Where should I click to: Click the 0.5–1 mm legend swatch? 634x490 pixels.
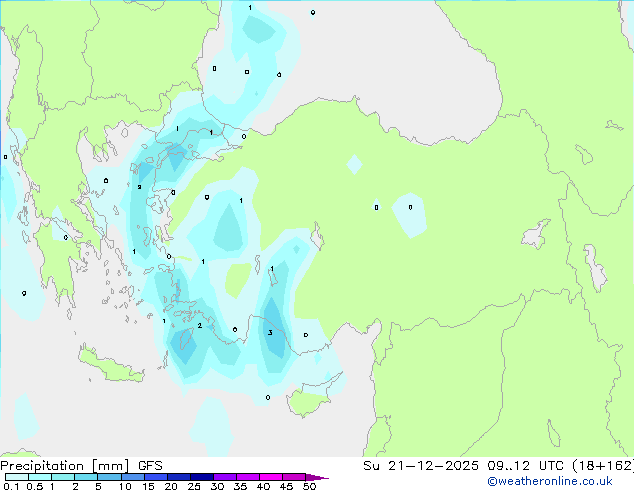tap(40, 477)
